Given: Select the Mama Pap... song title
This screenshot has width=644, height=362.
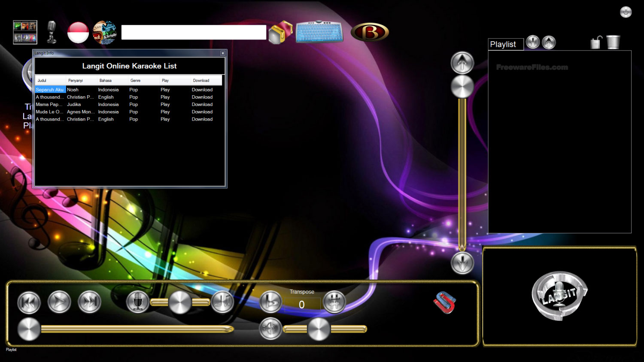Looking at the screenshot, I should tap(49, 104).
